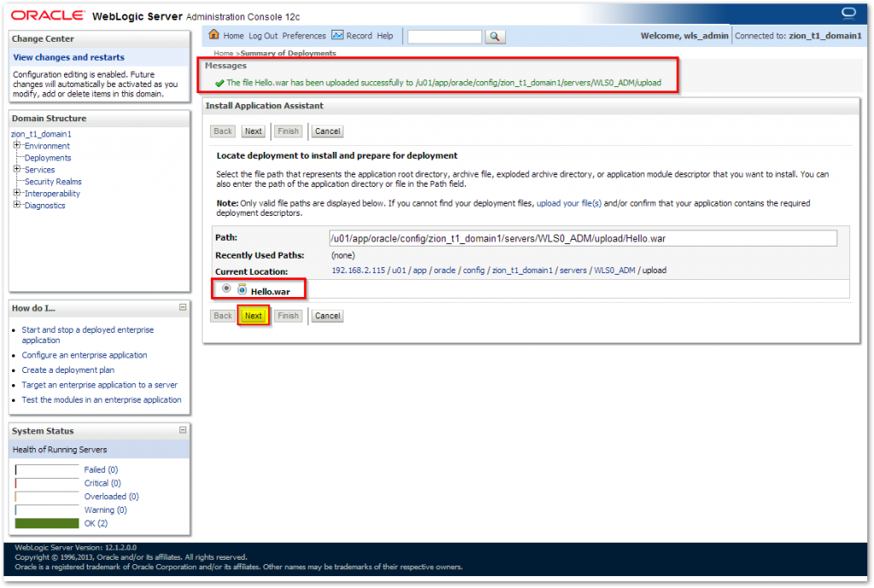Click the highlighted Next button
The width and height of the screenshot is (874, 588).
click(x=253, y=316)
